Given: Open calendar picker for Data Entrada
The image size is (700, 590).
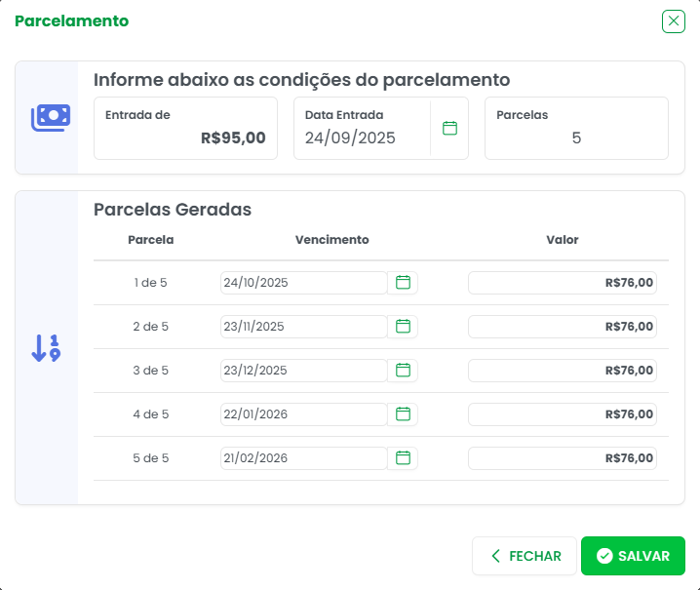Looking at the screenshot, I should point(449,128).
